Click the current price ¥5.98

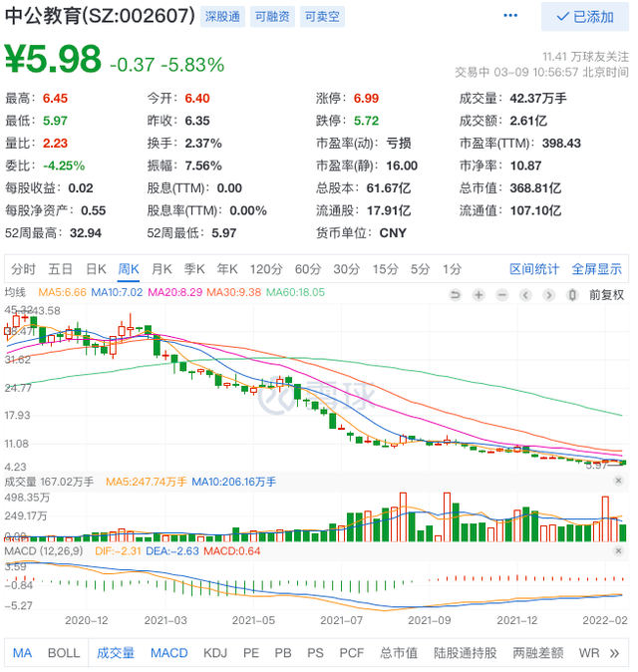click(x=53, y=59)
